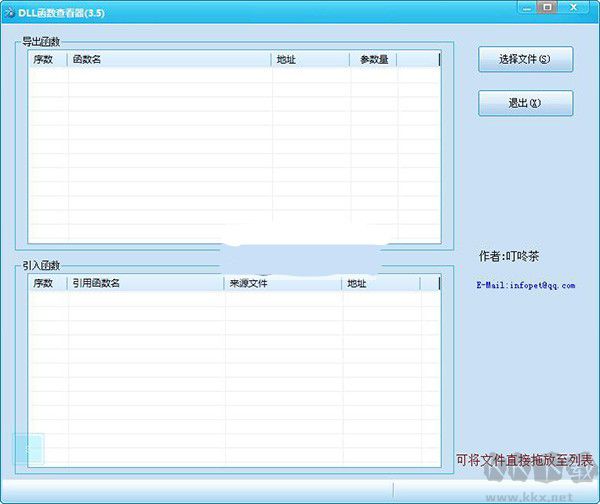Close the DLL函数查看器 window
This screenshot has width=600, height=504.
pos(573,8)
